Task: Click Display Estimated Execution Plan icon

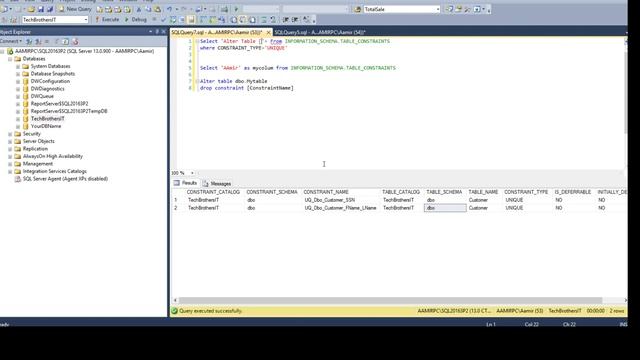Action: [x=173, y=19]
